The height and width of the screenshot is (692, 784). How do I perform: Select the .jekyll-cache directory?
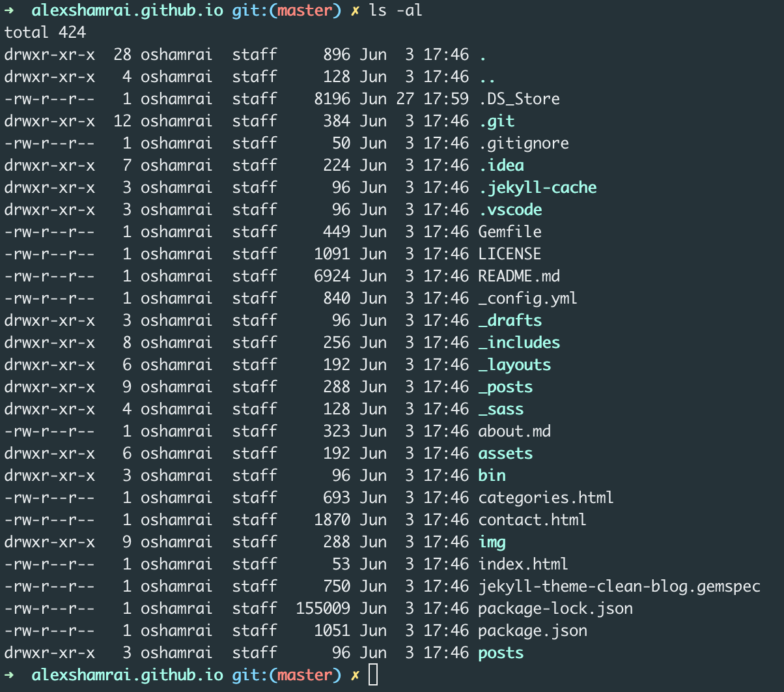tap(538, 187)
